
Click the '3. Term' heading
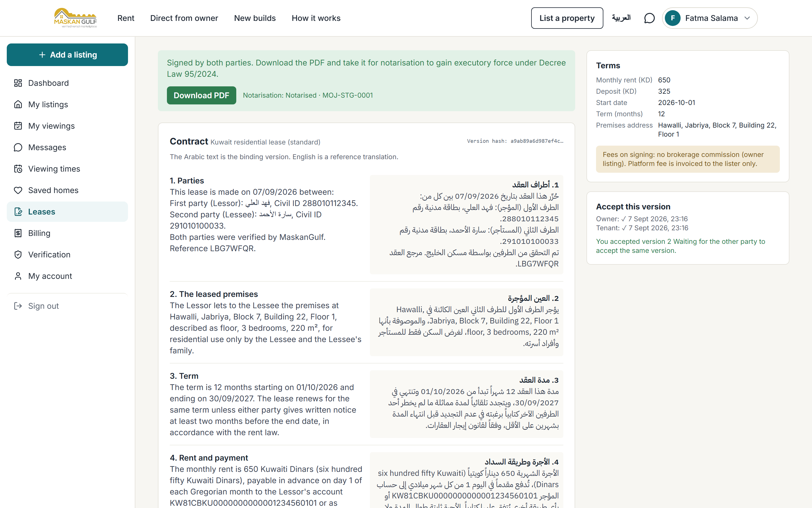tap(184, 376)
